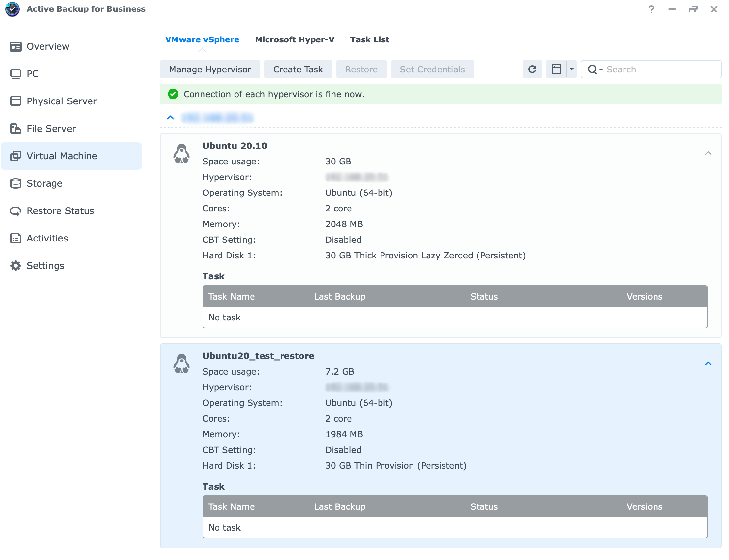This screenshot has width=729, height=560.
Task: Switch to the Task List tab
Action: 369,40
